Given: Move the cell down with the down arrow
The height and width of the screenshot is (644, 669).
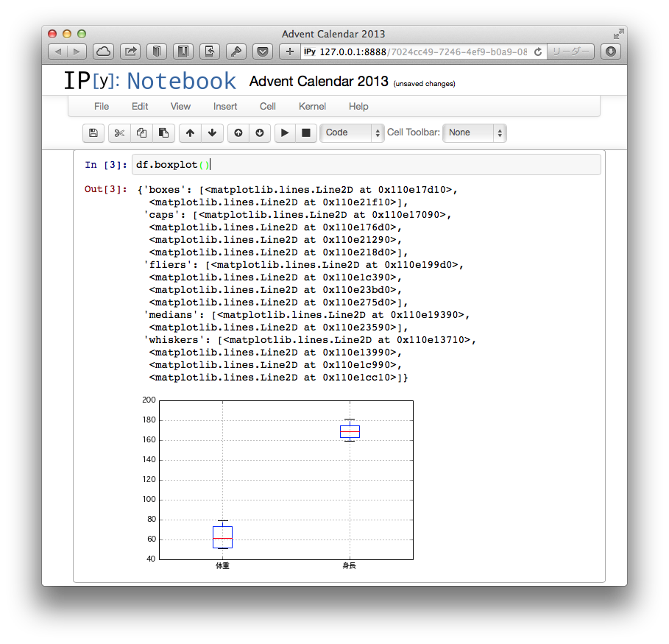Looking at the screenshot, I should (212, 132).
